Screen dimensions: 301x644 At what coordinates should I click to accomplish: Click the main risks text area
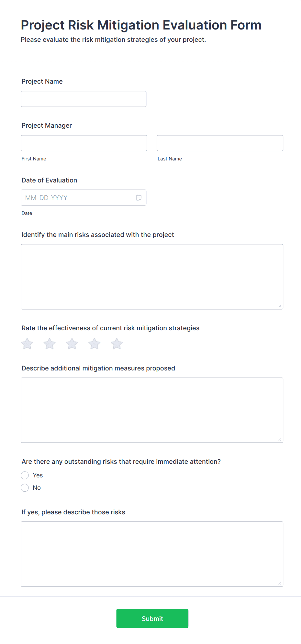(x=152, y=277)
